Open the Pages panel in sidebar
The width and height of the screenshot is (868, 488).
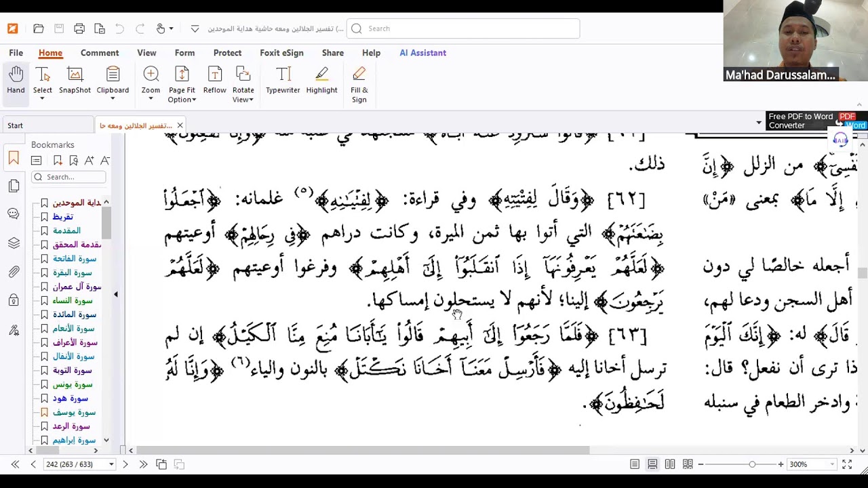14,186
